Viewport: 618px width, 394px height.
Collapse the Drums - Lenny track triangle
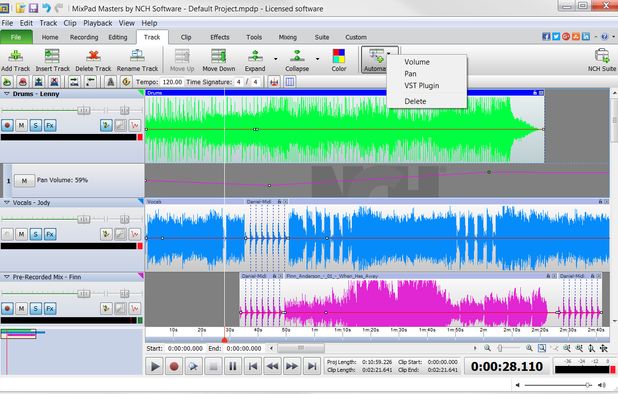click(7, 94)
